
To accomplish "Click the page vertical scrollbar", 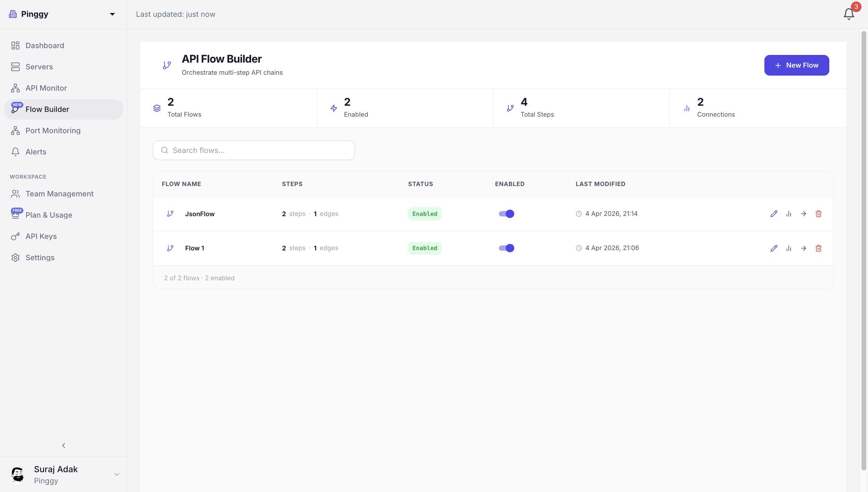I will point(864,250).
